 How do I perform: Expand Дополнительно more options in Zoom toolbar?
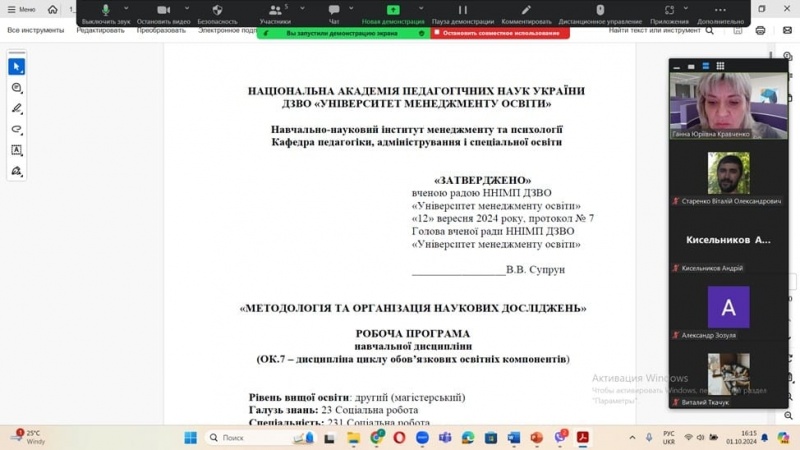pos(720,12)
